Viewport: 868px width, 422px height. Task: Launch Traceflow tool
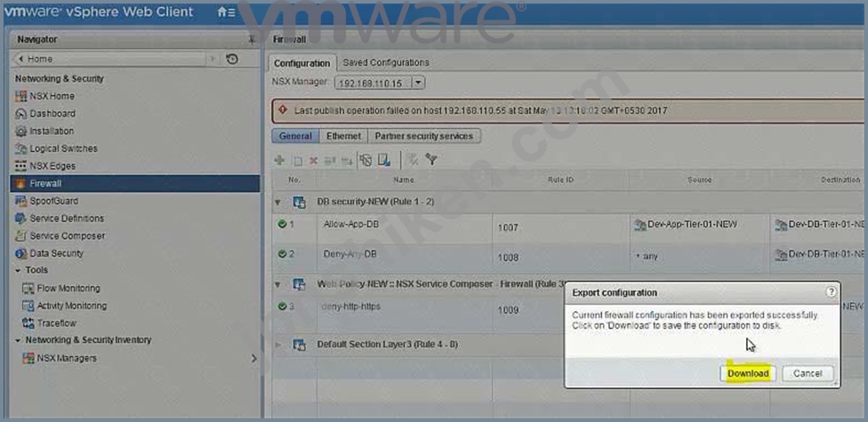click(x=56, y=323)
